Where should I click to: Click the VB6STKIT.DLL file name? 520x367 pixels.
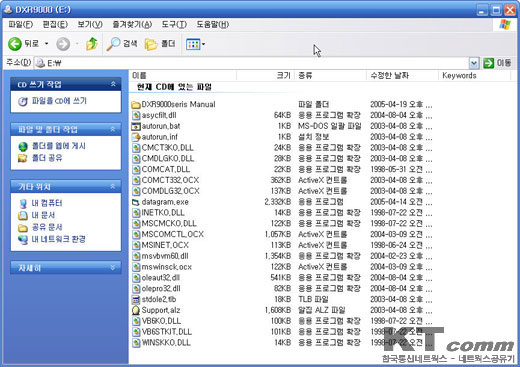point(167,332)
